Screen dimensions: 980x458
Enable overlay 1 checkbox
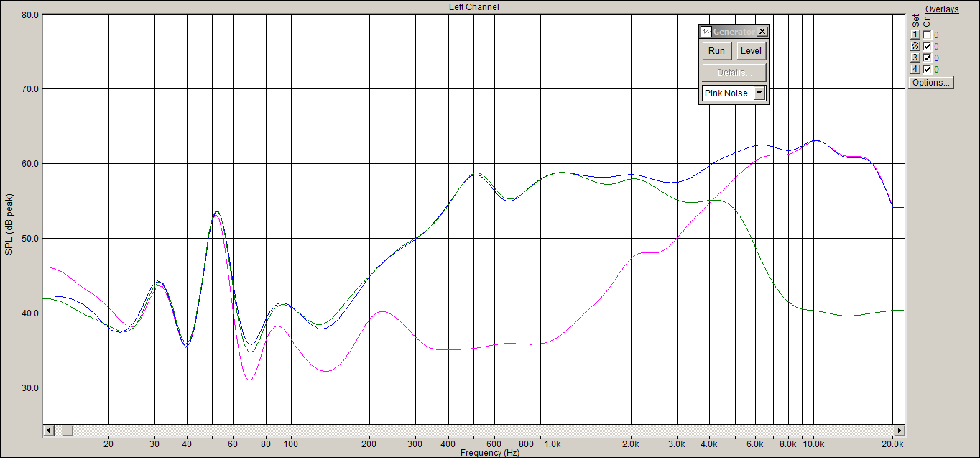click(x=927, y=35)
